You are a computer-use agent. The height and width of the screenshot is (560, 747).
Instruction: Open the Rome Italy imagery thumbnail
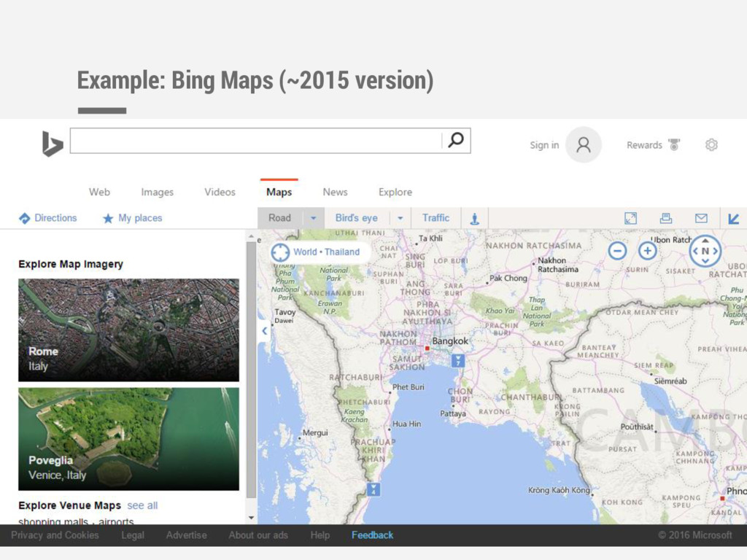coord(128,330)
